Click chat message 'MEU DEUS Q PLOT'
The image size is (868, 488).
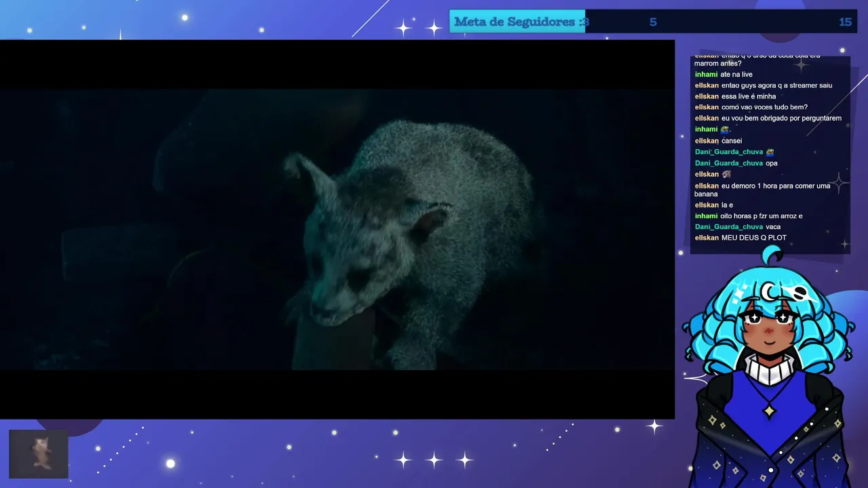coord(754,238)
